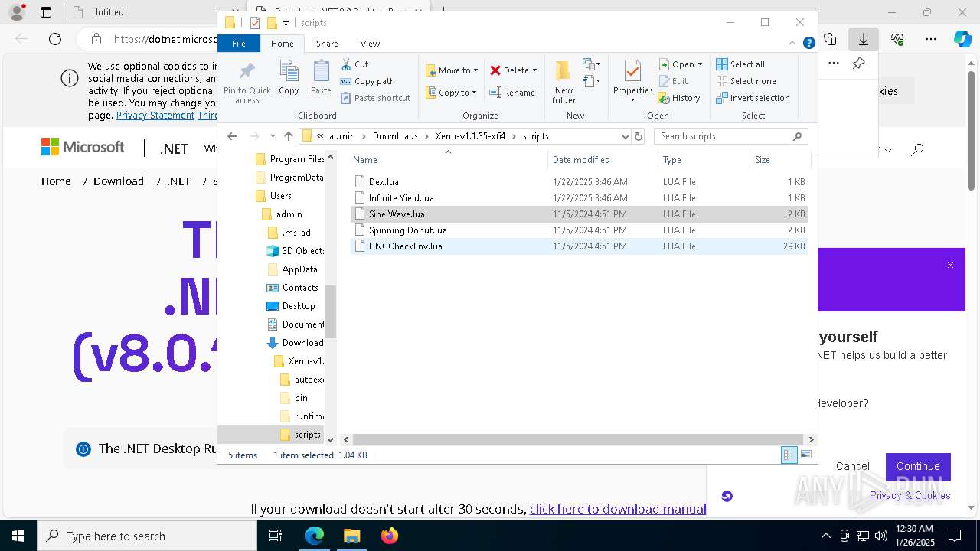
Task: Open the File menu tab
Action: click(239, 44)
